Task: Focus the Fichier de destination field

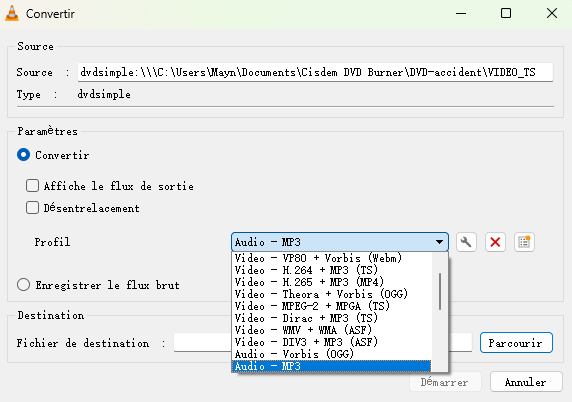Action: (x=323, y=343)
